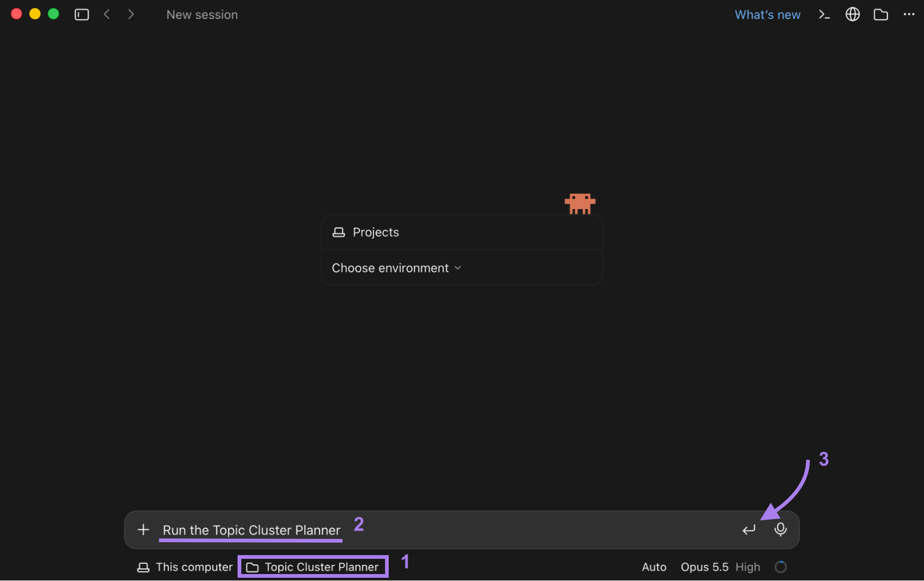Screen dimensions: 924x581
Task: Open the globe browser icon
Action: tap(852, 15)
